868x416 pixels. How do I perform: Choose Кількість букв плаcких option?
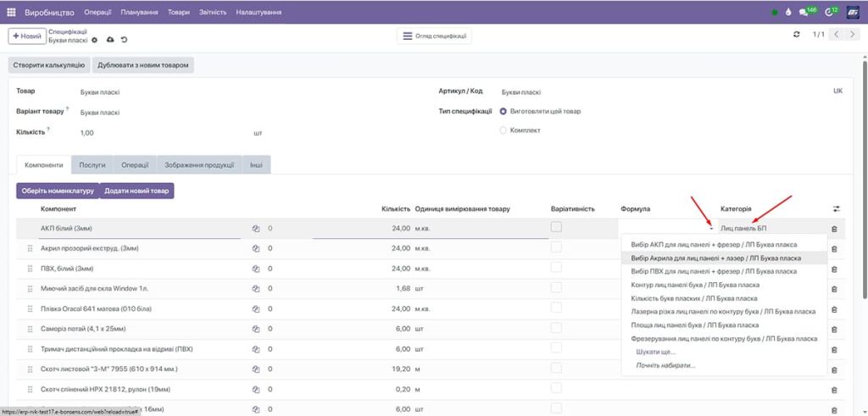724,299
